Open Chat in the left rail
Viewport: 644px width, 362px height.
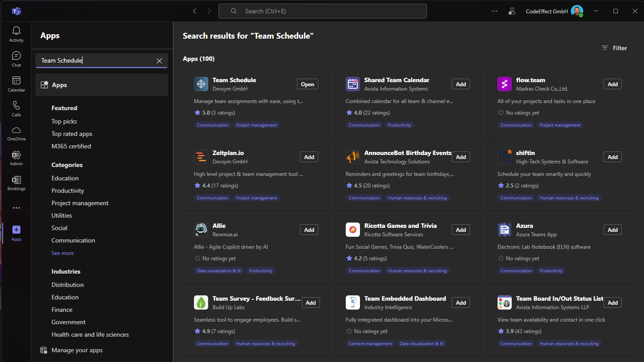tap(16, 59)
